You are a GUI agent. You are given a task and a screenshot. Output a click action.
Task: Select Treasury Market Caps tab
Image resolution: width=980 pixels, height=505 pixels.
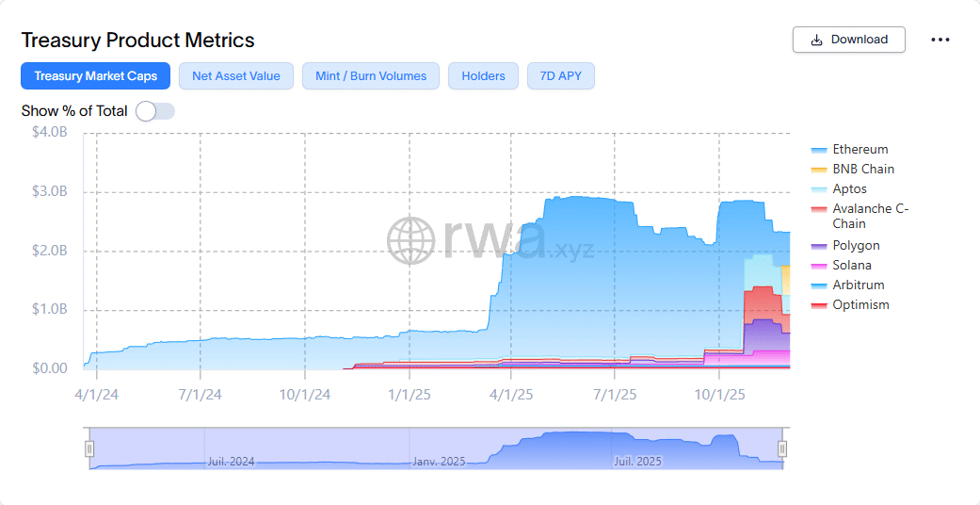(x=95, y=76)
